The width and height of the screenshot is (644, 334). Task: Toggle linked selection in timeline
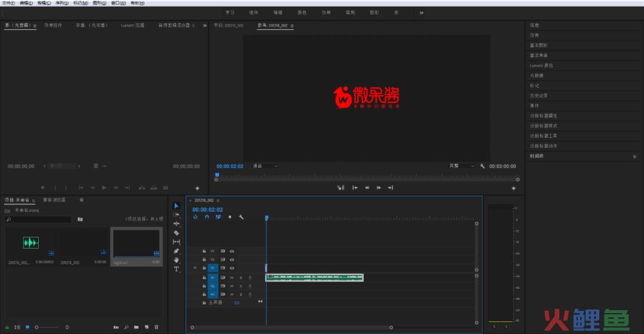point(218,217)
